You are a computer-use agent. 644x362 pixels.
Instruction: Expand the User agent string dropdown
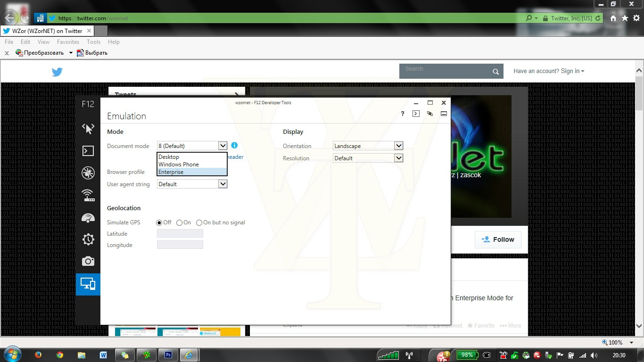tap(223, 184)
